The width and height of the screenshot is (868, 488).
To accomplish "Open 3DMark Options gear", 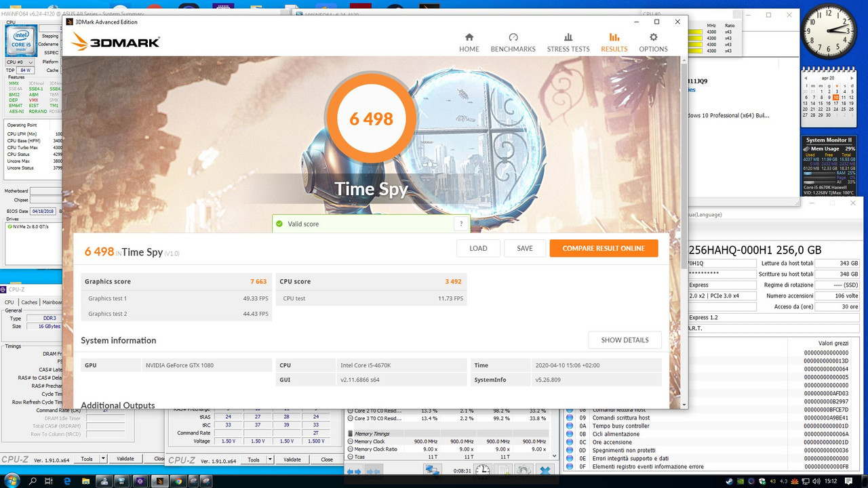I will 653,43.
